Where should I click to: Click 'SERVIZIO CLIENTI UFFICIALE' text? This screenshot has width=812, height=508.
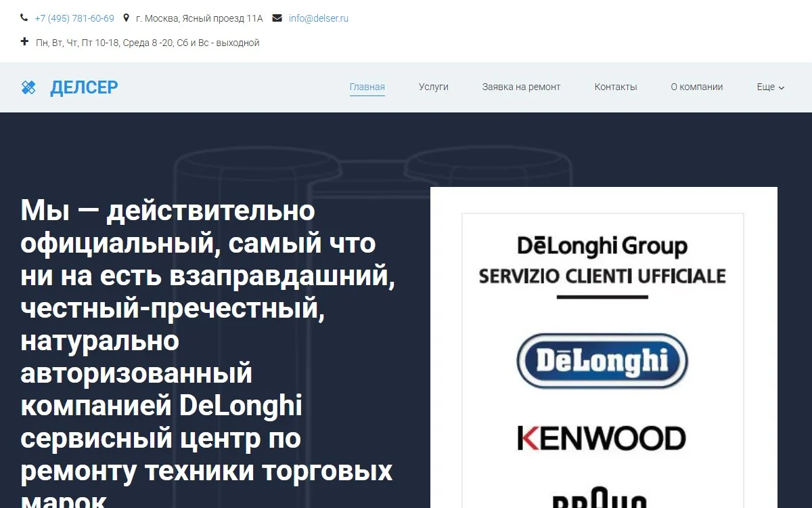tap(602, 276)
